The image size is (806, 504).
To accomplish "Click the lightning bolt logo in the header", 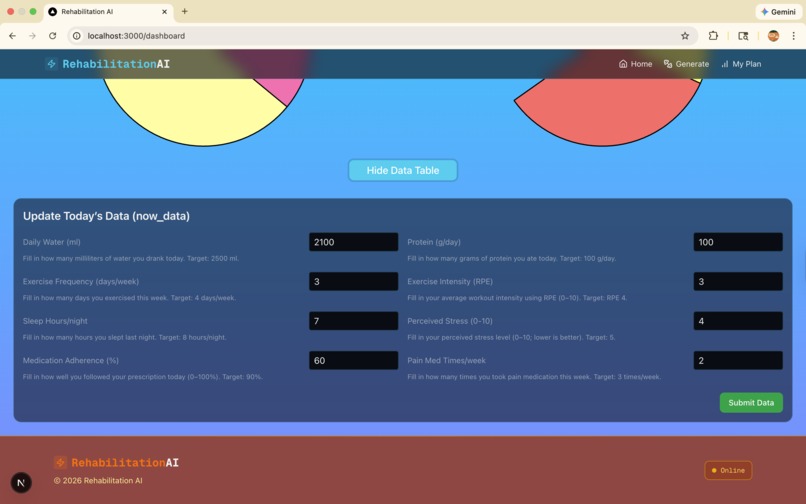I will point(51,64).
